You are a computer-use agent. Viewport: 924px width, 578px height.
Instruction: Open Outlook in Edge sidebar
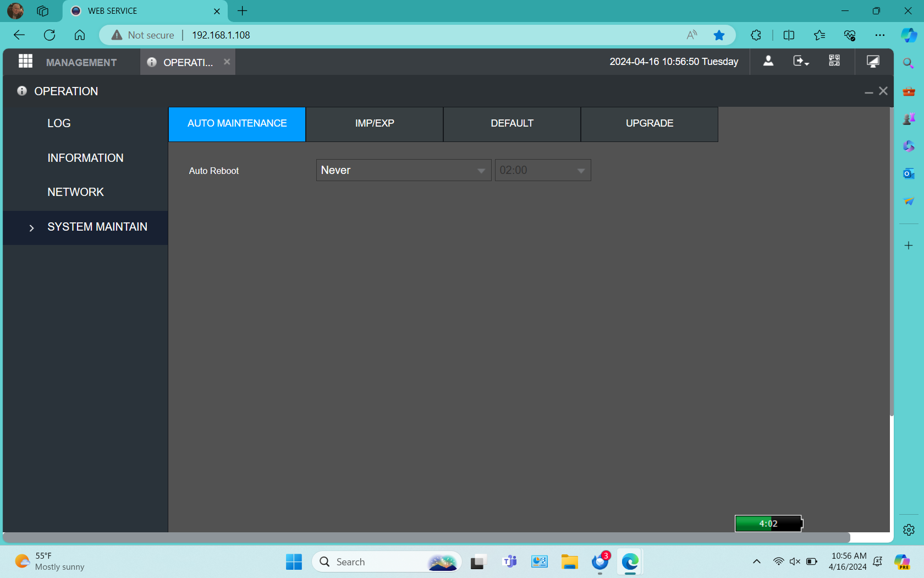click(x=909, y=173)
